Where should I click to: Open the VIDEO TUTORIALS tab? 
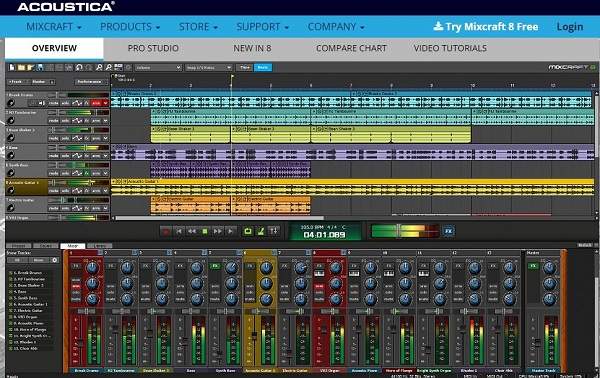[x=450, y=48]
